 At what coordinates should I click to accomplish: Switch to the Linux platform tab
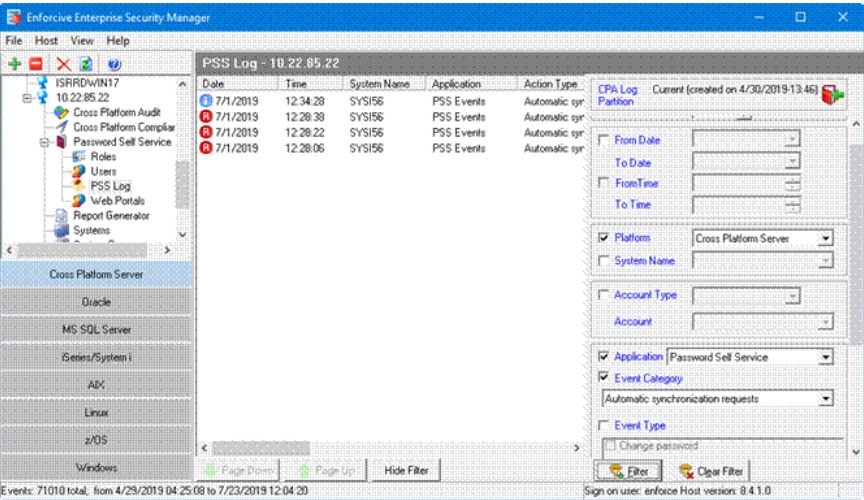point(96,412)
